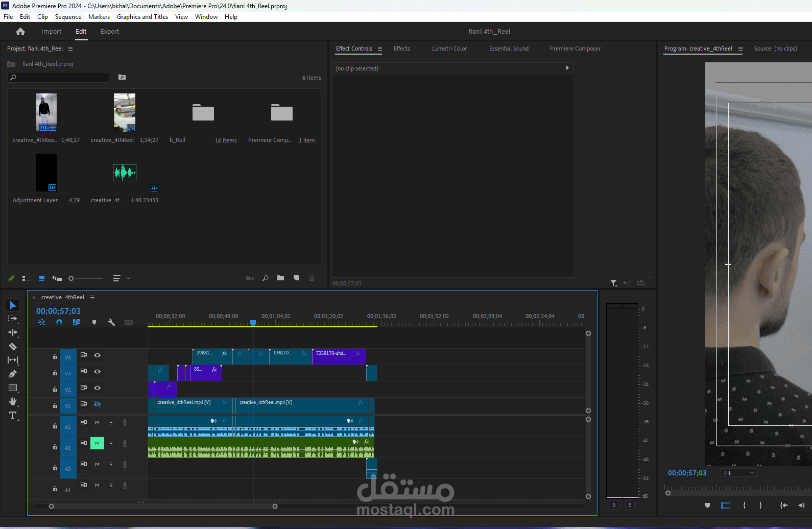Switch to the Lumetri Color tab
Screen dimensions: 812x529
pyautogui.click(x=449, y=49)
